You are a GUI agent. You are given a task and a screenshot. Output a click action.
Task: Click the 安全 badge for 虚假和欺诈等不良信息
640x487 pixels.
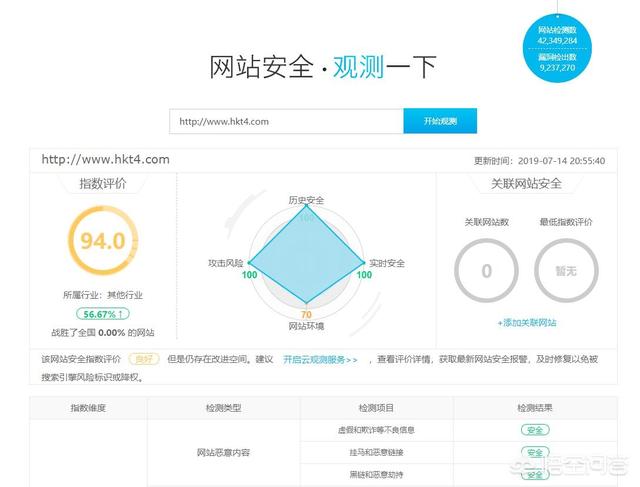coord(535,430)
